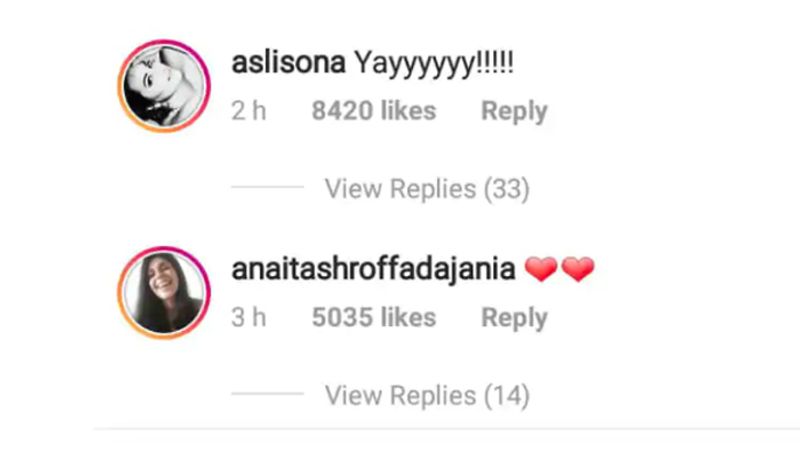
Task: Click the line beside View Replies (14)
Action: [x=267, y=393]
